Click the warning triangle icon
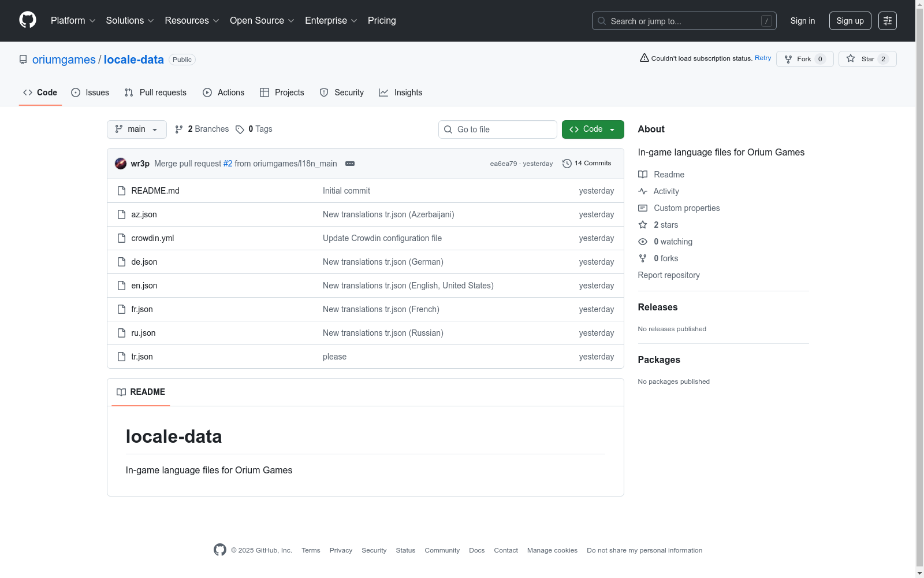The width and height of the screenshot is (924, 578). [x=644, y=58]
